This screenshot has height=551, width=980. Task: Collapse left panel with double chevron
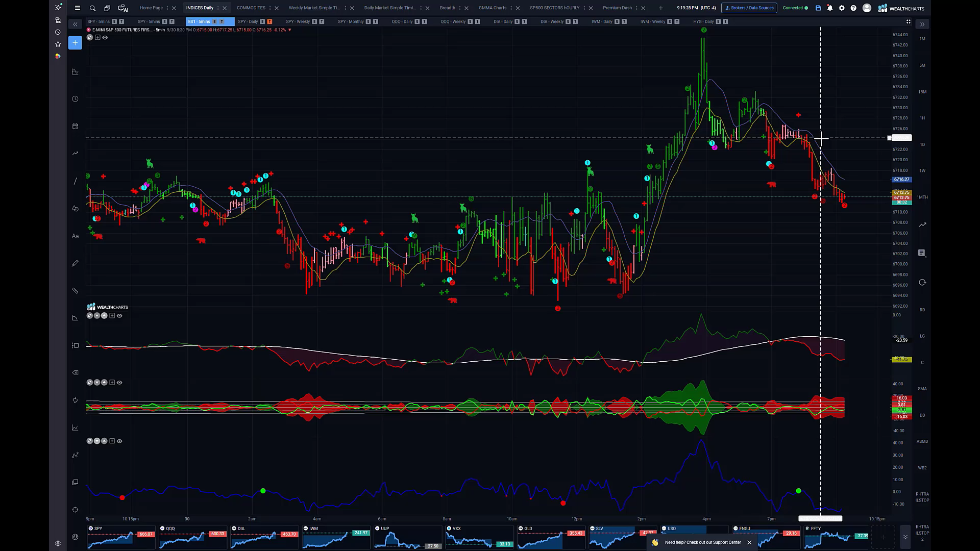(75, 24)
